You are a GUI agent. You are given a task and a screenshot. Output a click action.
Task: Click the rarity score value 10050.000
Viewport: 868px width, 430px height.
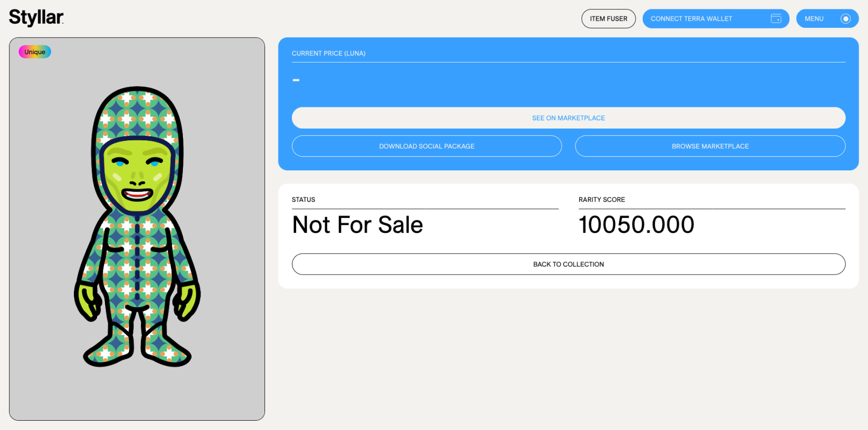point(636,225)
